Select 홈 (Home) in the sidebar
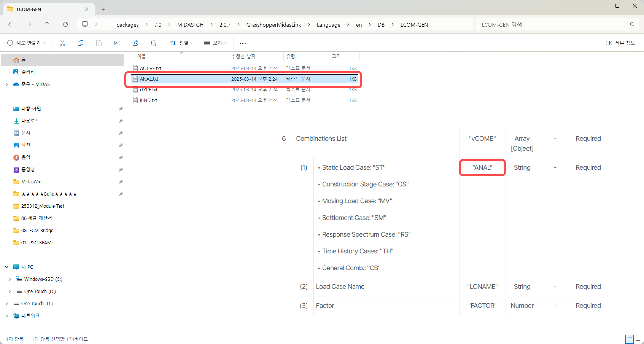Screen dimensions: 644x344 pyautogui.click(x=63, y=60)
